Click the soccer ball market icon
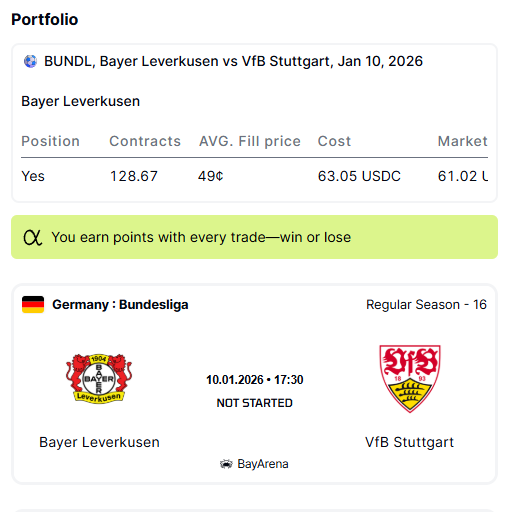Viewport: 512px width, 512px height. point(30,61)
